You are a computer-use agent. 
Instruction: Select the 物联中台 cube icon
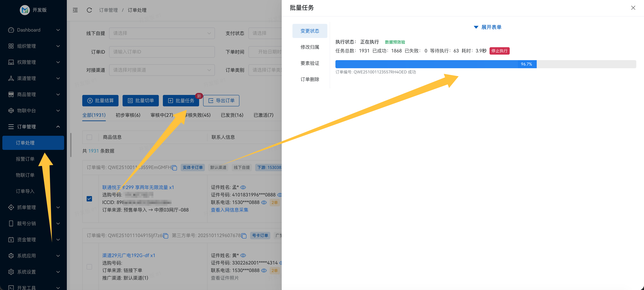[11, 111]
